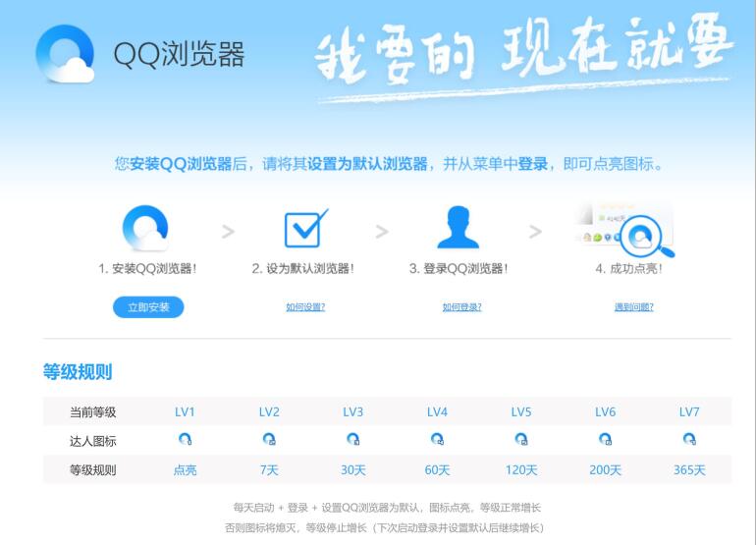Click the checkmark set-default step icon
The image size is (756, 545).
coord(306,228)
